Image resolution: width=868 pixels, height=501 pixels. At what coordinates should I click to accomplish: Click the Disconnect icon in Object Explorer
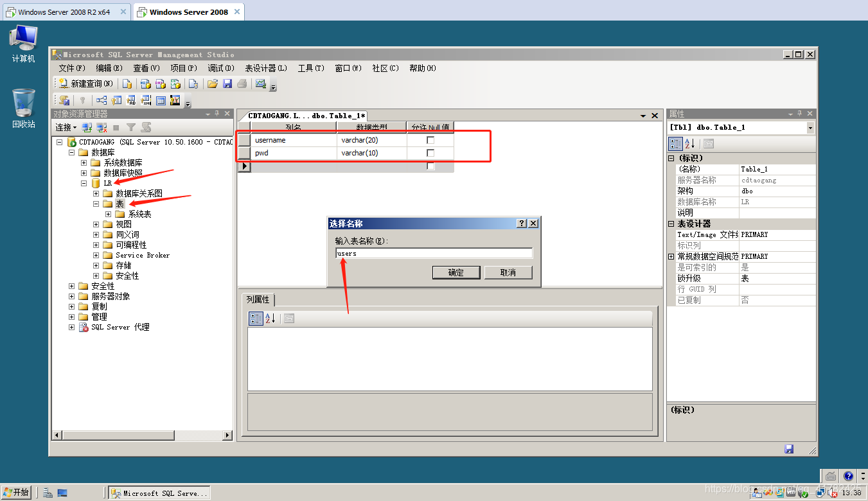[x=102, y=127]
